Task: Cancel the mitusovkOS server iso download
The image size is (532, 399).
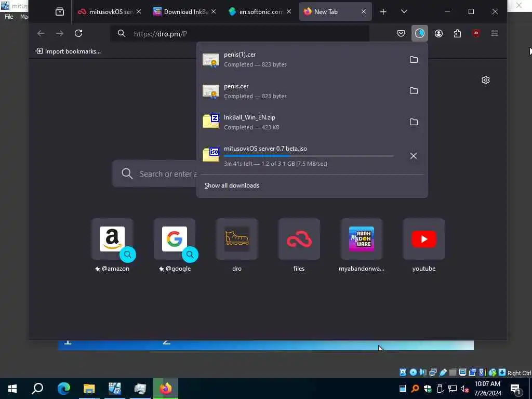Action: click(413, 156)
